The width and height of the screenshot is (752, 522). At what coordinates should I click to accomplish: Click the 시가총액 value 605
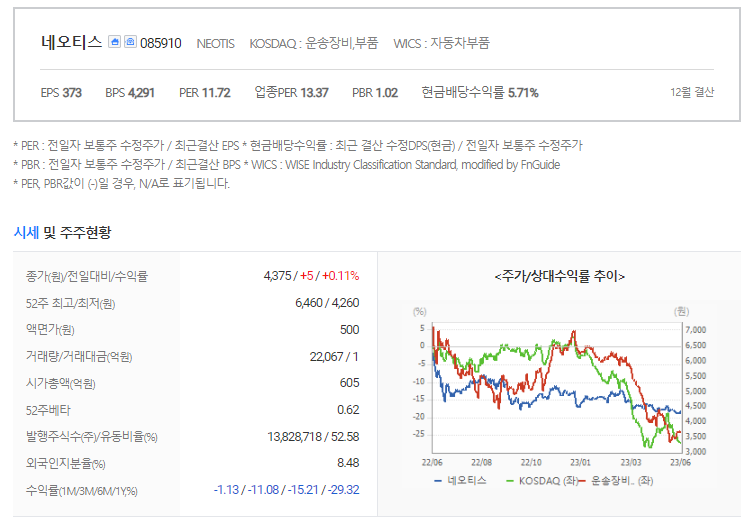pos(350,383)
